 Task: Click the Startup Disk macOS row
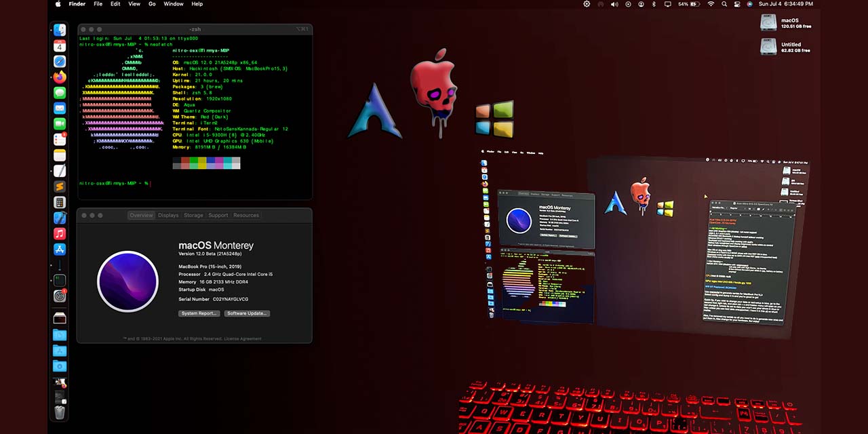(201, 290)
